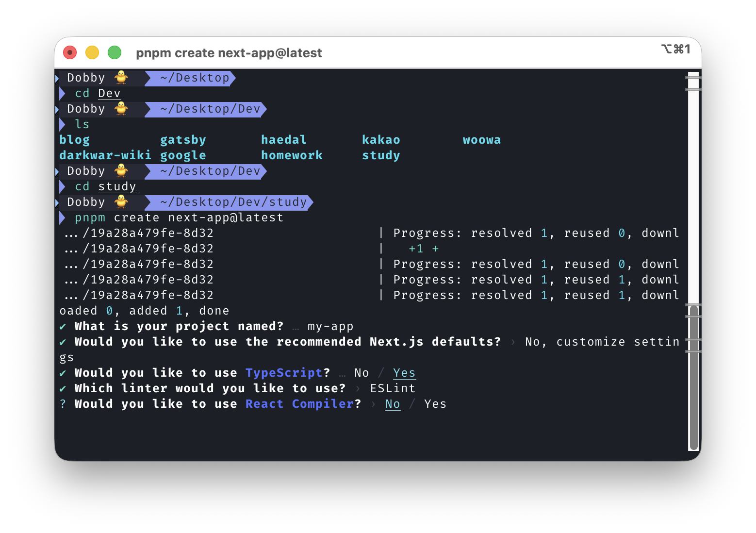
Task: Click the chevron after the linter question
Action: coord(357,388)
